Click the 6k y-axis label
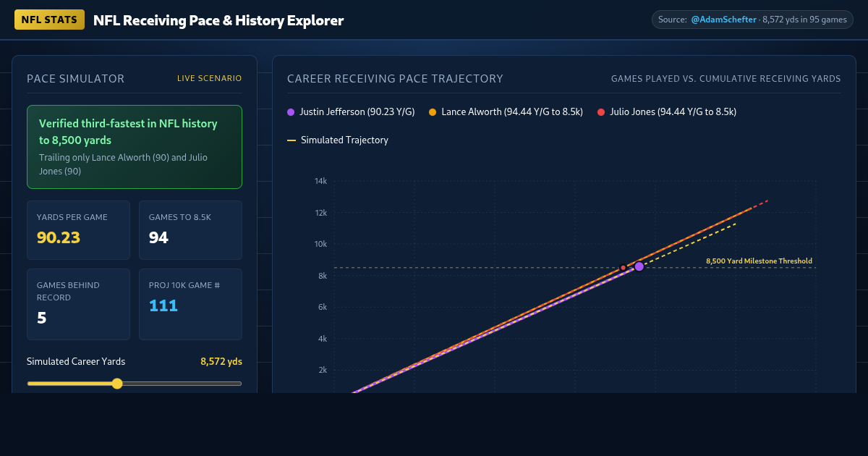 coord(322,307)
